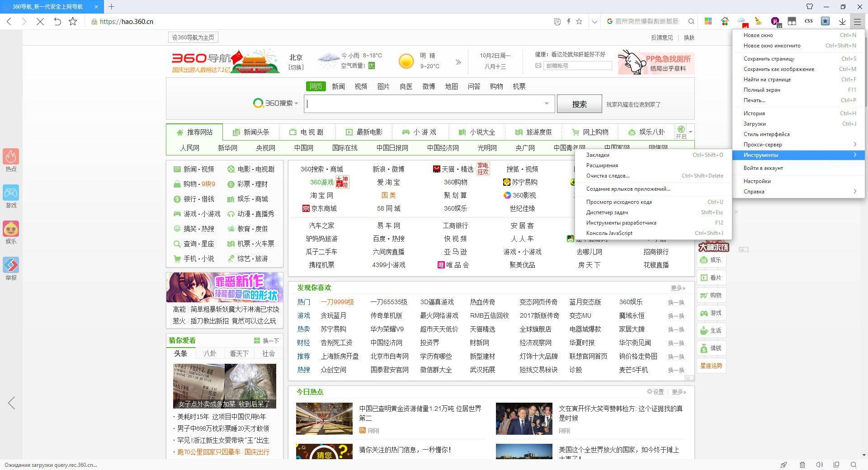868x470 pixels.
Task: Click the rocket accelerator icon in status bar
Action: click(784, 465)
